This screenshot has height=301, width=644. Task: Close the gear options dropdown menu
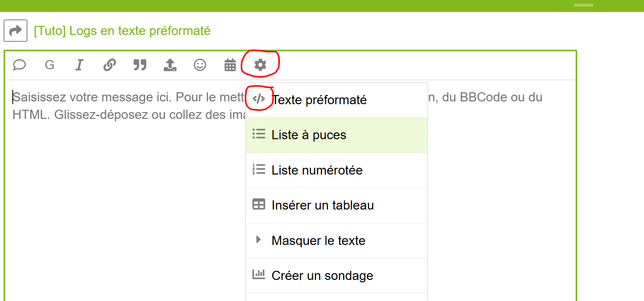click(260, 65)
